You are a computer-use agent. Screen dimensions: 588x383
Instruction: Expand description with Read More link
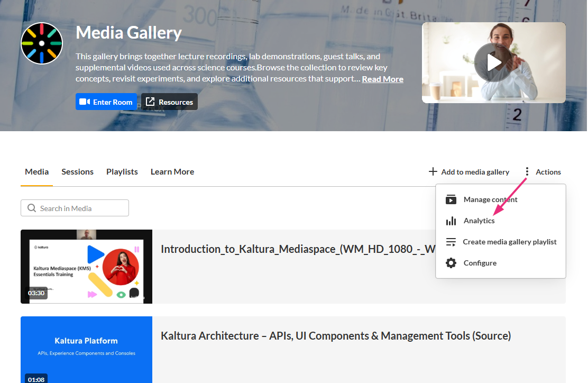pos(382,79)
